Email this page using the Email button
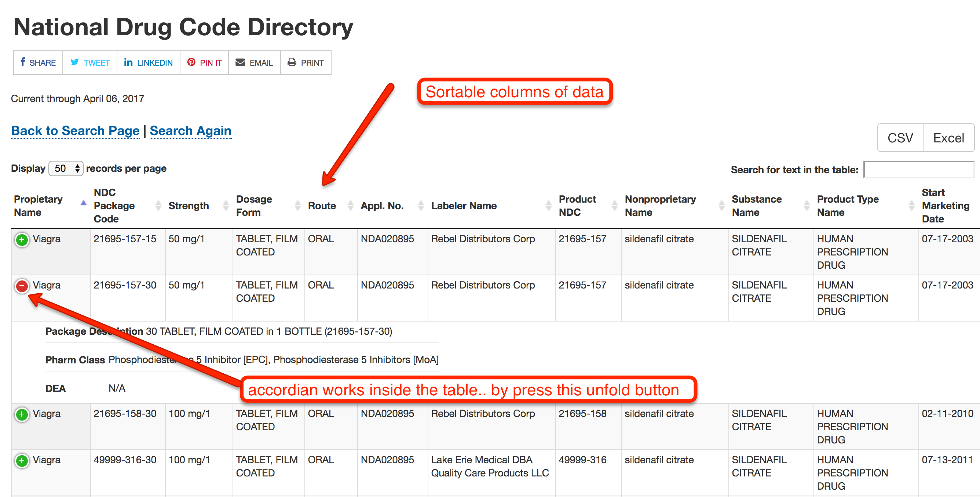 (255, 62)
